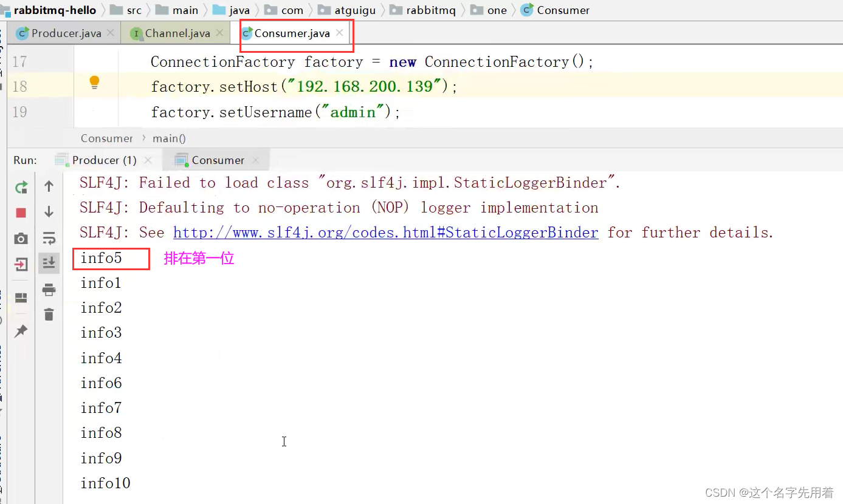Click Consumer in editor breadcrumb

coord(106,138)
